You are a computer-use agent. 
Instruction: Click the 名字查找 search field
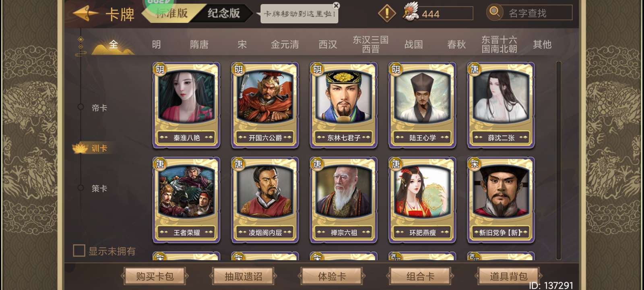pyautogui.click(x=537, y=13)
